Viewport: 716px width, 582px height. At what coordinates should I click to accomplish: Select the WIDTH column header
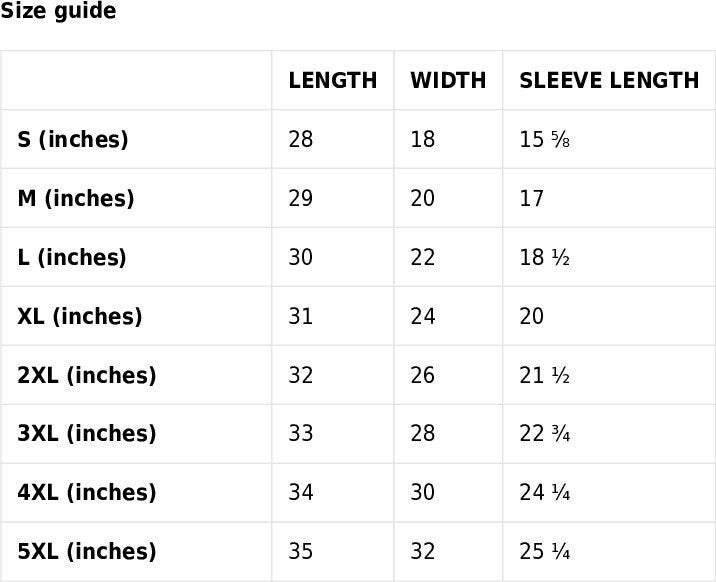448,81
